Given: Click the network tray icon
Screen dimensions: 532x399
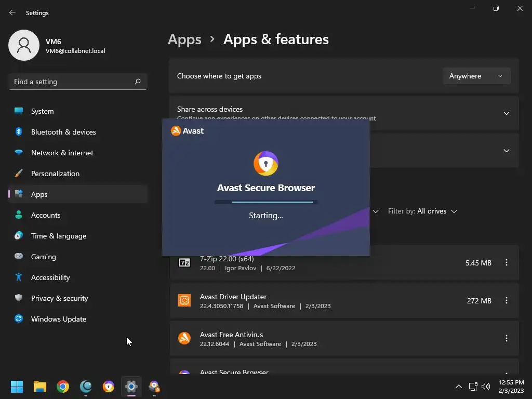Looking at the screenshot, I should 473,387.
